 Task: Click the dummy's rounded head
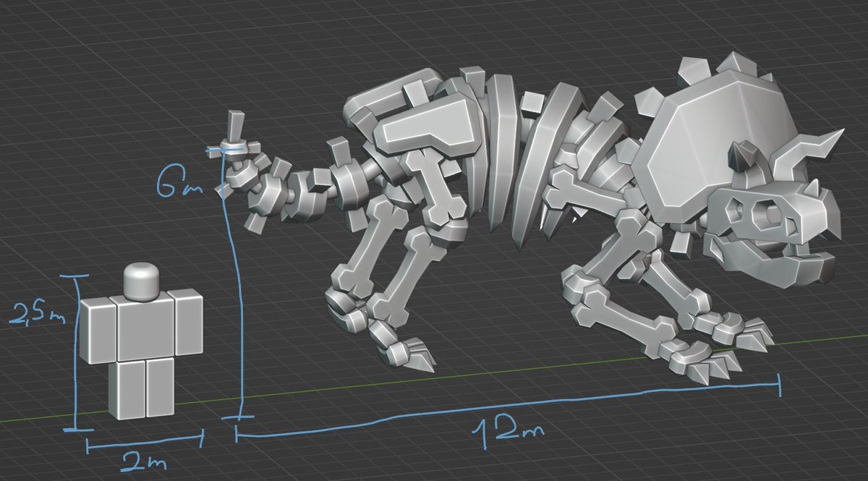pyautogui.click(x=141, y=281)
